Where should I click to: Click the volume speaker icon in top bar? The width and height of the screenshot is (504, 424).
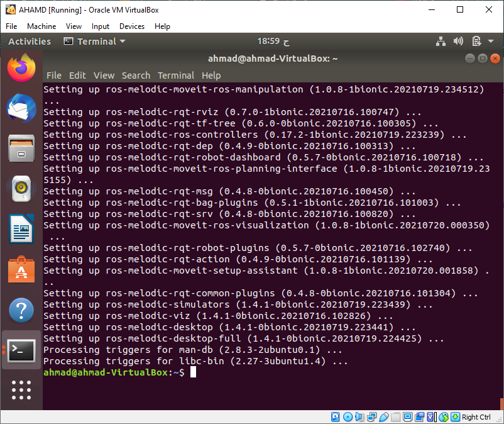coord(458,41)
